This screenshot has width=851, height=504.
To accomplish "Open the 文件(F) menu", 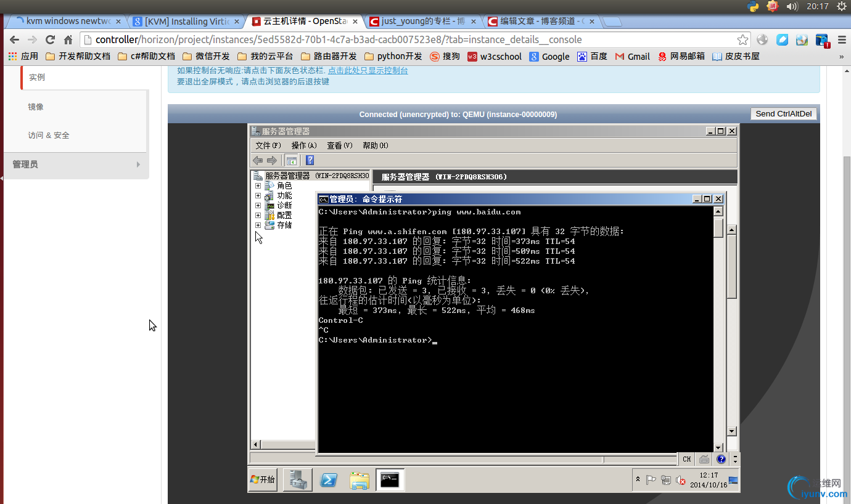I will [268, 145].
